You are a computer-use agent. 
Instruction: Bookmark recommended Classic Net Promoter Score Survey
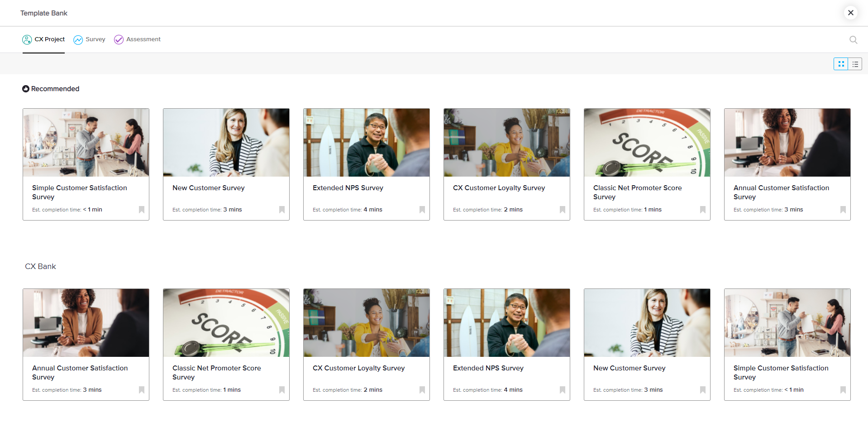click(703, 210)
